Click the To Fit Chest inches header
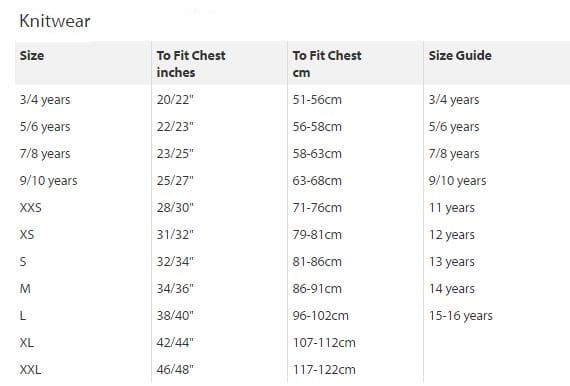 (191, 64)
